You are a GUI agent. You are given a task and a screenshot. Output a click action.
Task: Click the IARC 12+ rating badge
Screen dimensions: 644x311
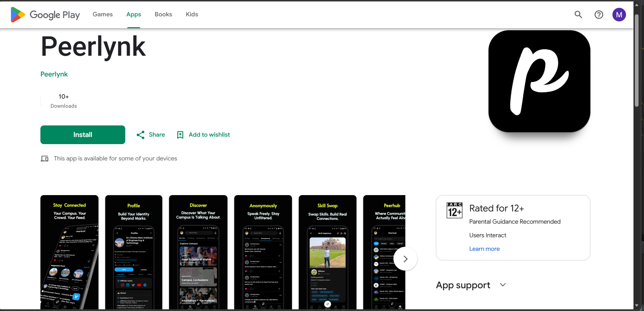[455, 210]
